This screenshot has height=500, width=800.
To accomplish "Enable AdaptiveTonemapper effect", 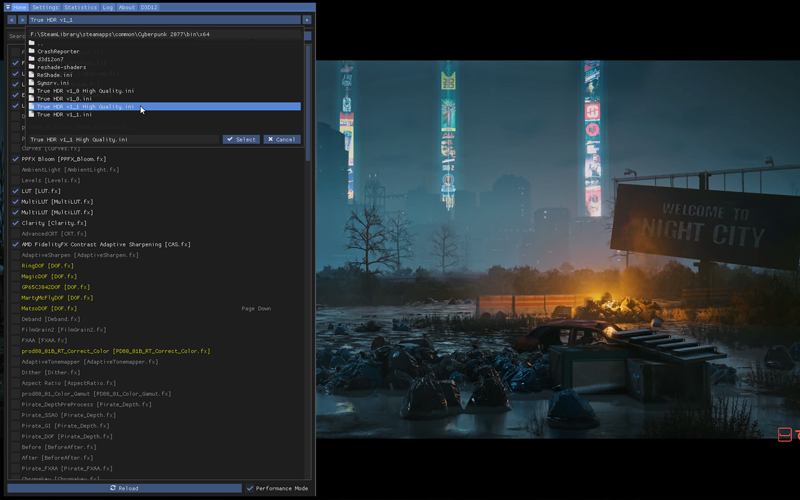I will 15,362.
